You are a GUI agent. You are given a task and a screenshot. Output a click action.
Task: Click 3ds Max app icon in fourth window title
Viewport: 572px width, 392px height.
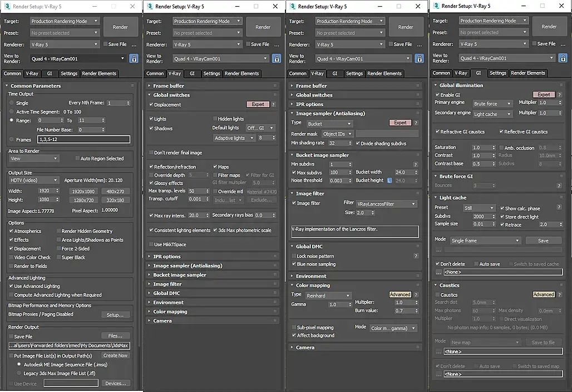[436, 6]
